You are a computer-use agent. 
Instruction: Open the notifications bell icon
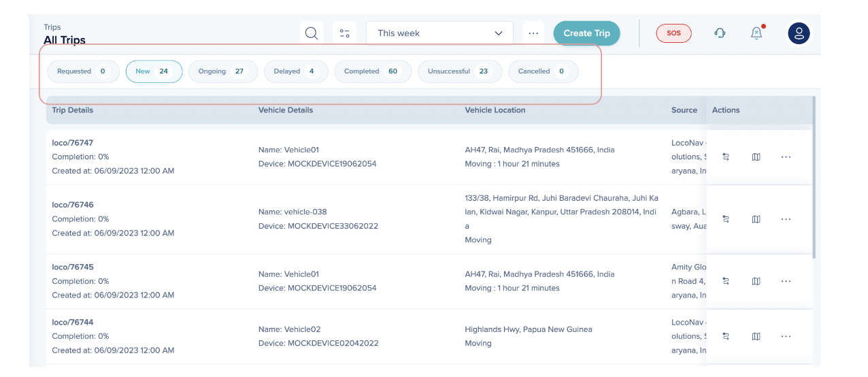point(756,33)
